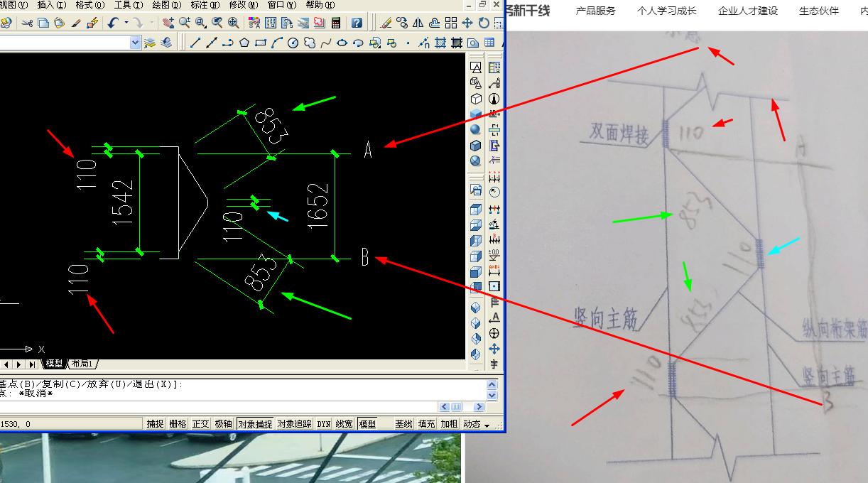868x483 pixels.
Task: Click the Match Properties brush icon
Action: click(x=76, y=23)
